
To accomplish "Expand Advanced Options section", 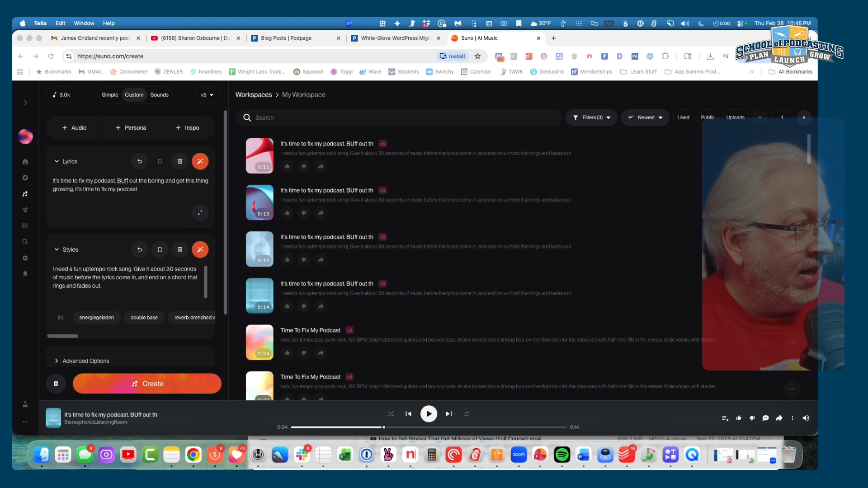I will pyautogui.click(x=85, y=361).
